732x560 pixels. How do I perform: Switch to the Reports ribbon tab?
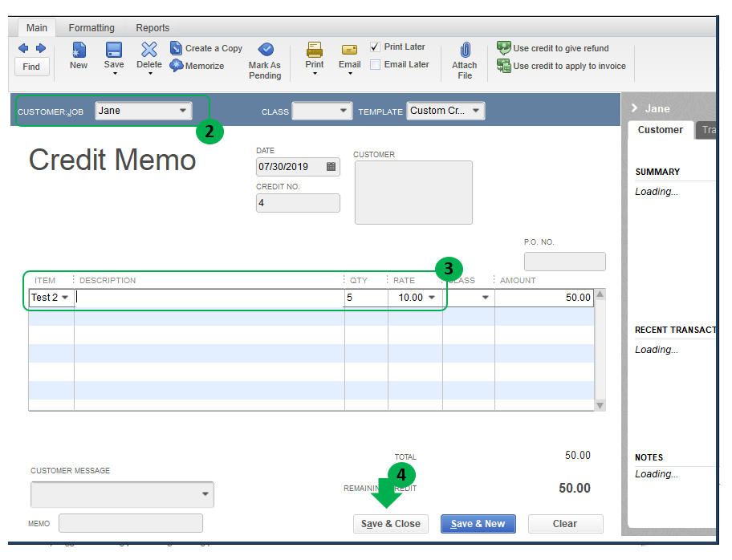(x=152, y=27)
